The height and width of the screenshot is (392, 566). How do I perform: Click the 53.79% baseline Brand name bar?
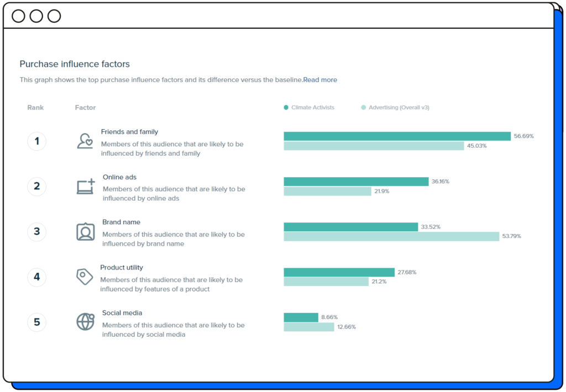point(391,236)
